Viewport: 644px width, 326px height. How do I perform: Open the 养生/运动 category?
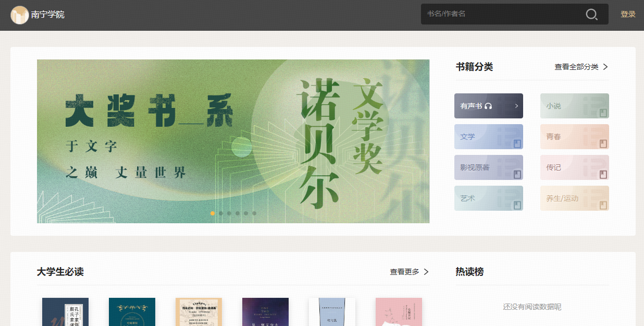[x=574, y=198]
